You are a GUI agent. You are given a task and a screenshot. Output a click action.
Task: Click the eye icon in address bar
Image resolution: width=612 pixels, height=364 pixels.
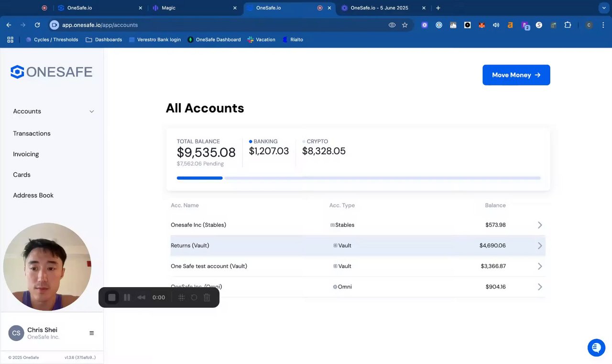pyautogui.click(x=392, y=25)
